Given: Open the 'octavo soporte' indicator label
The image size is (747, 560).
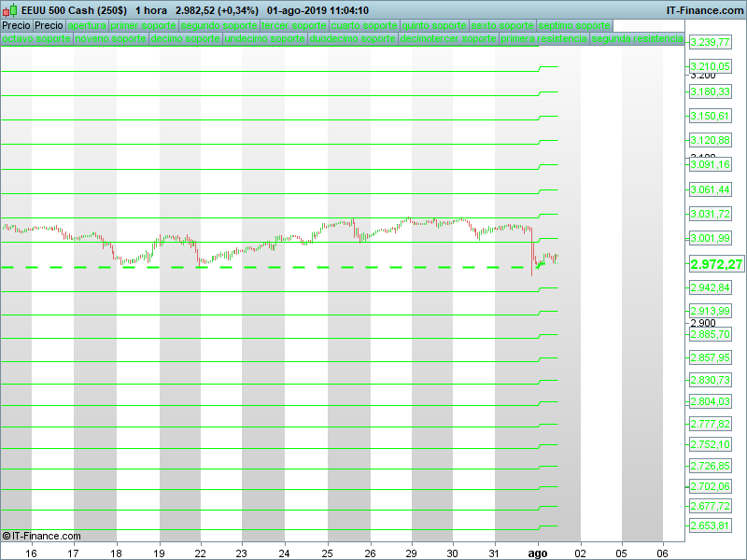Looking at the screenshot, I should pos(36,38).
